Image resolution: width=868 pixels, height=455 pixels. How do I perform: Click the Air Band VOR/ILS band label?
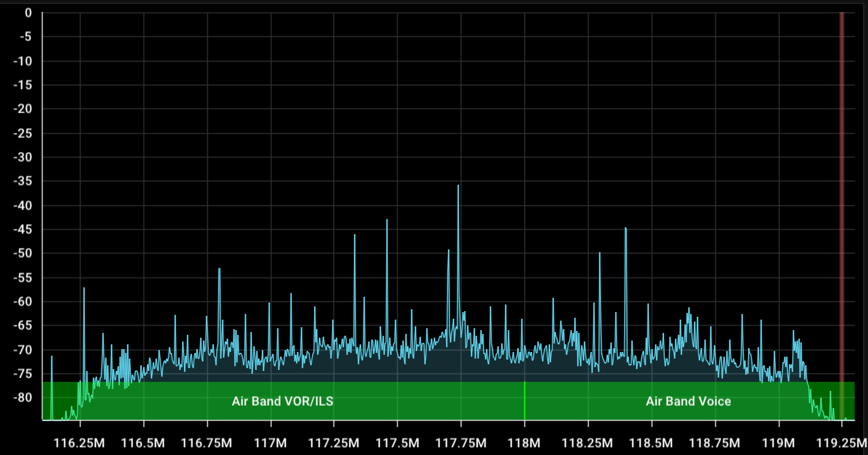pos(282,401)
